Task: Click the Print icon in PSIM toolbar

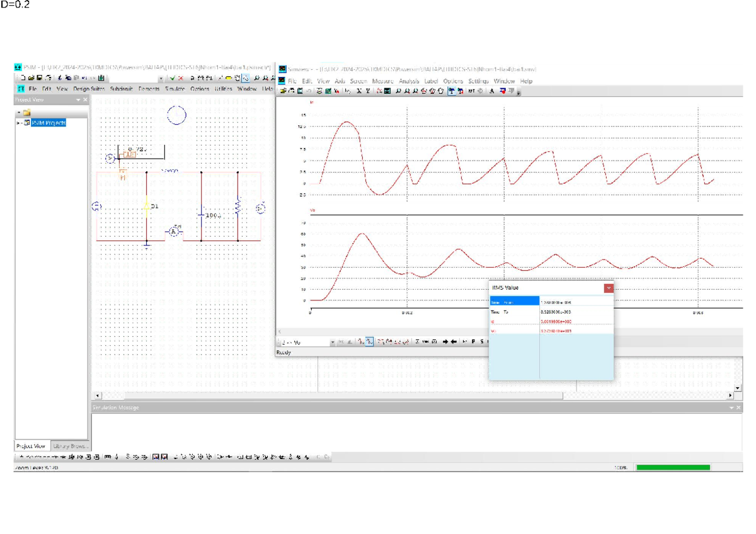Action: pyautogui.click(x=48, y=78)
